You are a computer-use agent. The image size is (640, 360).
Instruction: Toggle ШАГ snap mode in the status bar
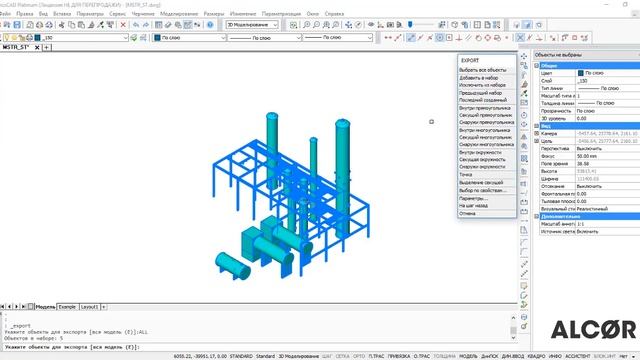(x=327, y=356)
